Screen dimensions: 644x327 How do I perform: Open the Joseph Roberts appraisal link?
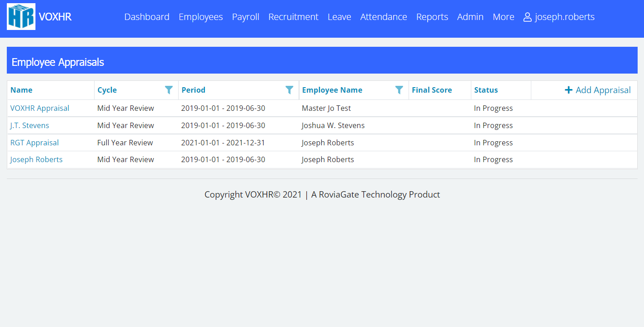(x=36, y=159)
